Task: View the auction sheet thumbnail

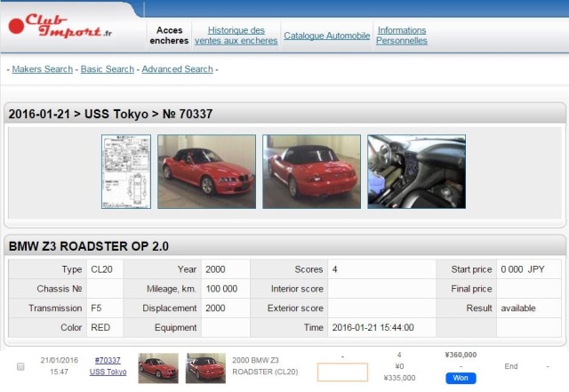Action: (126, 172)
